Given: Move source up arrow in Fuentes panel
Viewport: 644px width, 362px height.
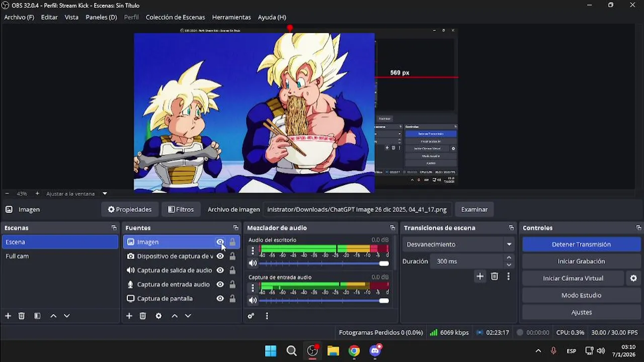Looking at the screenshot, I should tap(175, 316).
